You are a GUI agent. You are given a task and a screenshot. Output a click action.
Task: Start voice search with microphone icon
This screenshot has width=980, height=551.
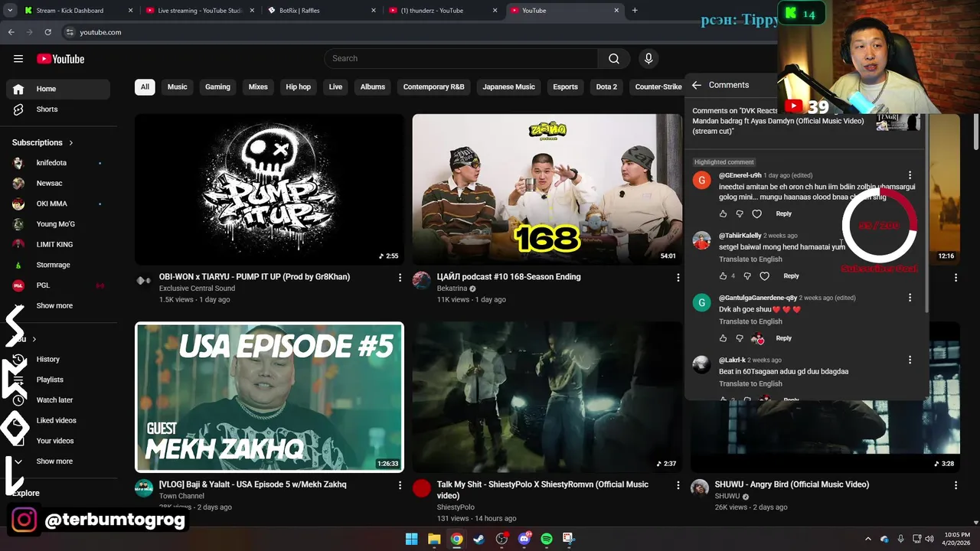tap(648, 59)
